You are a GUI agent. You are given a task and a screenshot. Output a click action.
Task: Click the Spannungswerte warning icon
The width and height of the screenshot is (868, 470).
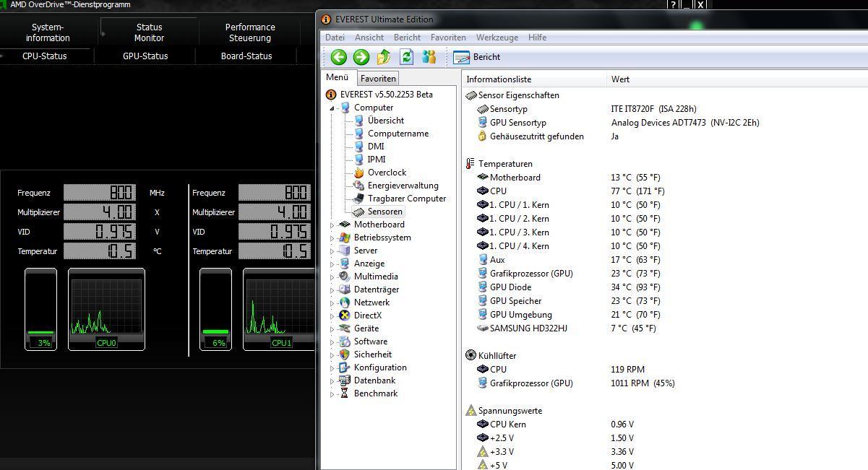[471, 411]
